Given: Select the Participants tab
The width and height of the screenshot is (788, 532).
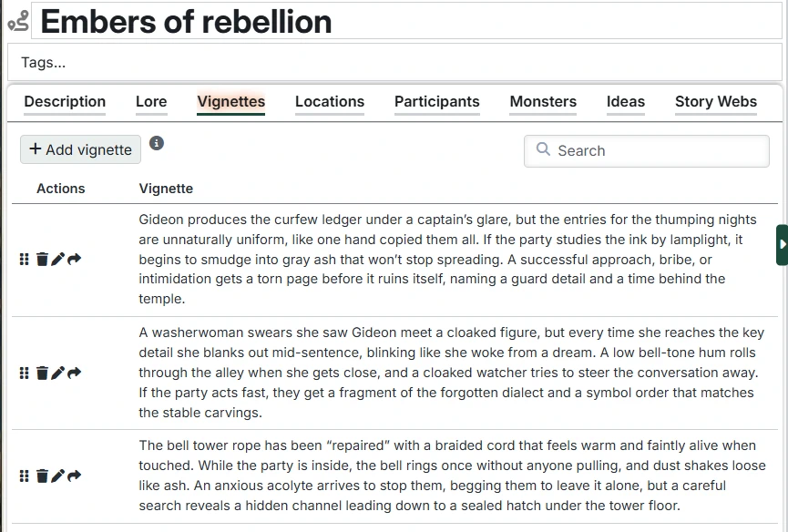Looking at the screenshot, I should 436,102.
